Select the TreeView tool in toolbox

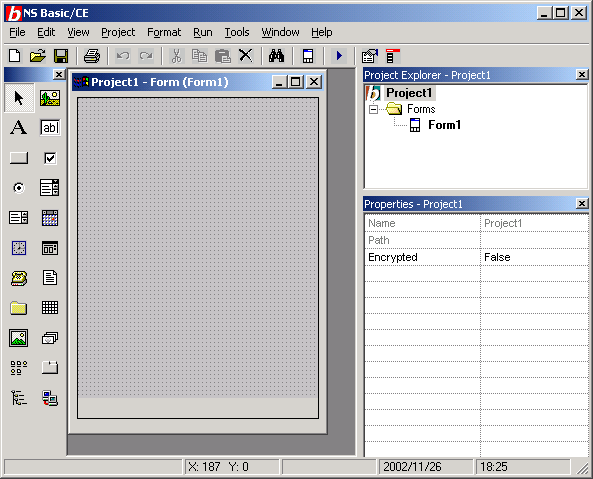pos(19,398)
